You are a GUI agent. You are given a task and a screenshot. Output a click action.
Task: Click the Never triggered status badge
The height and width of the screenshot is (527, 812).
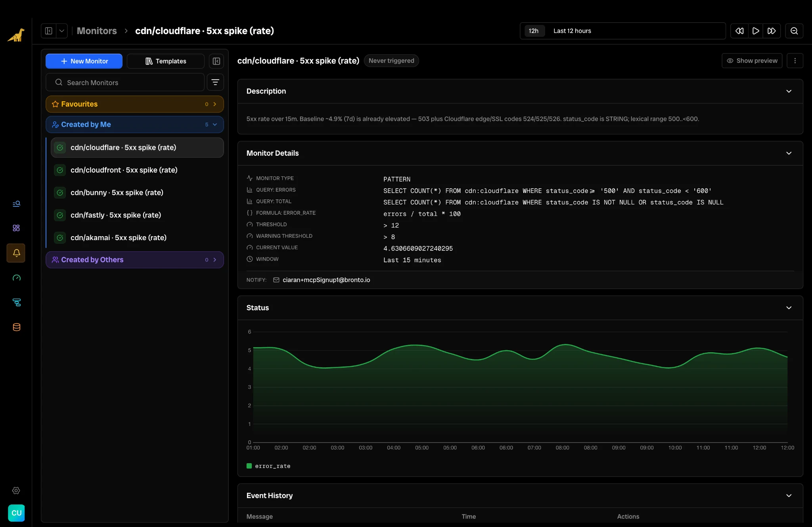click(x=391, y=61)
